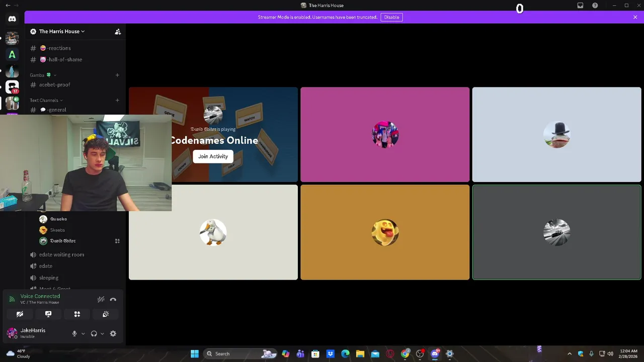
Task: Open the reactions text channel
Action: click(75, 48)
